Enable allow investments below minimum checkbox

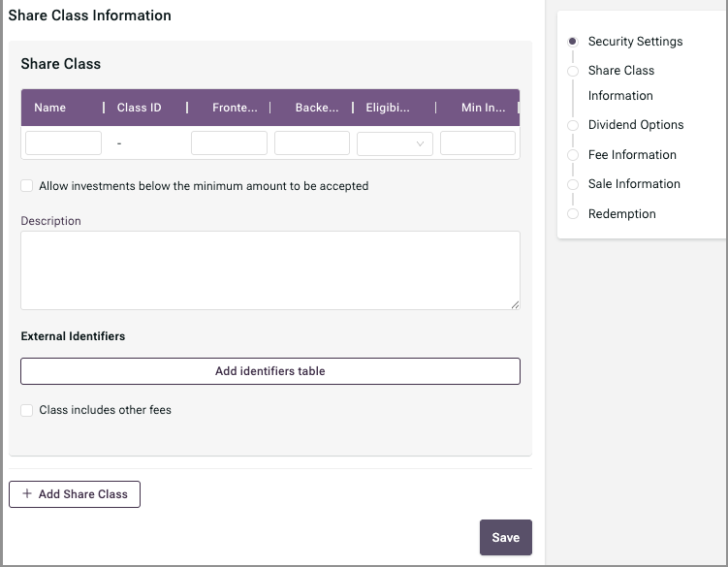pos(27,186)
